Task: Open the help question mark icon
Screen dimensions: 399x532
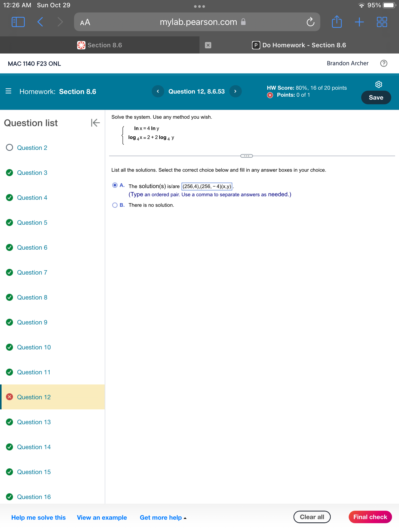Action: [384, 63]
